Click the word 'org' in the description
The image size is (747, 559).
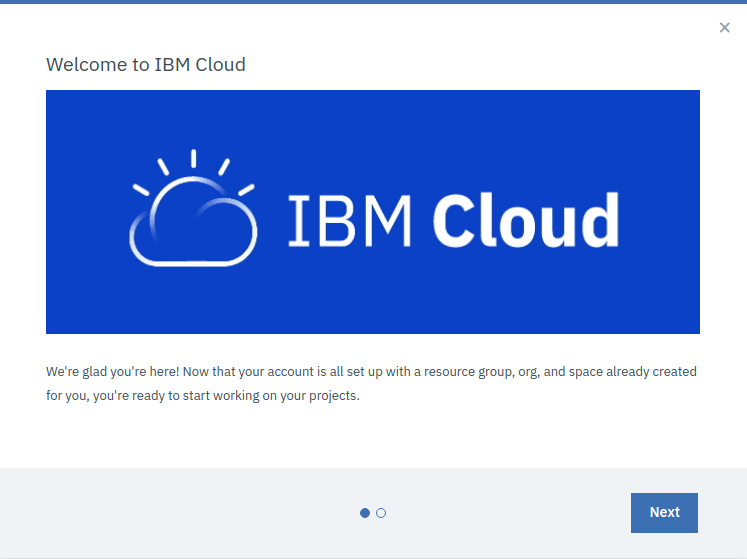point(529,371)
